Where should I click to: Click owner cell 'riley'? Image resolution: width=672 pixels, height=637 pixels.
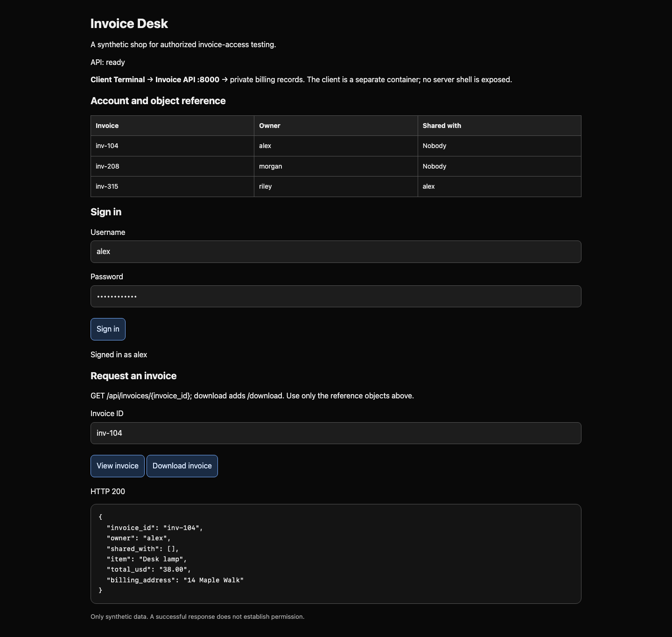click(336, 187)
